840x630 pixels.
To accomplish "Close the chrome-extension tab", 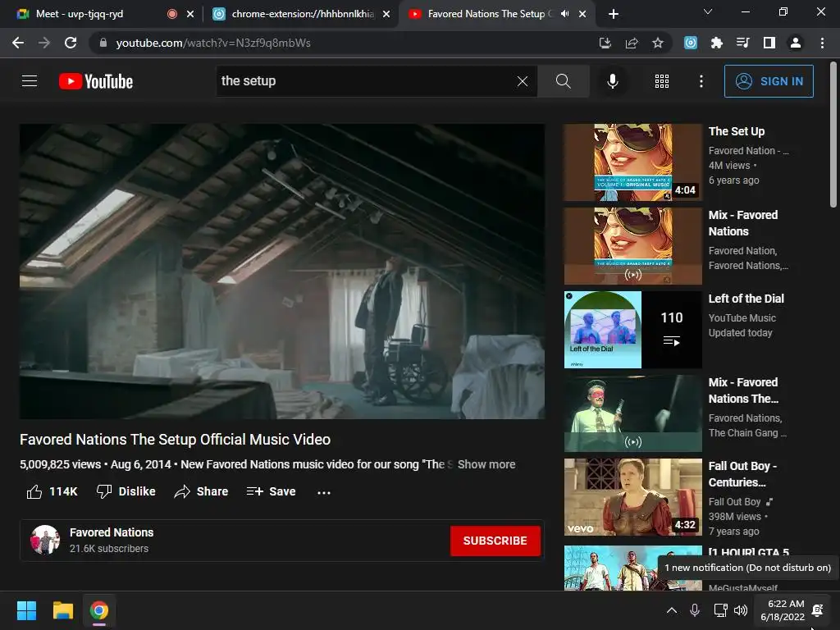I will [386, 14].
